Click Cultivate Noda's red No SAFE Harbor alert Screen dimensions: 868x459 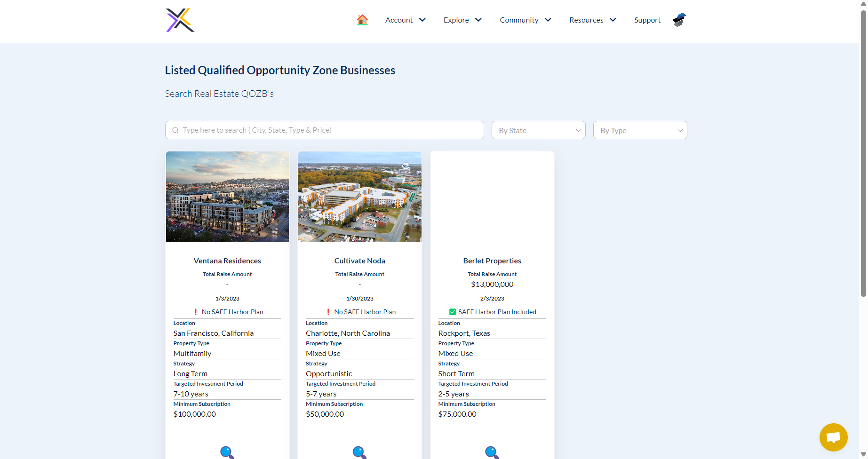[328, 312]
